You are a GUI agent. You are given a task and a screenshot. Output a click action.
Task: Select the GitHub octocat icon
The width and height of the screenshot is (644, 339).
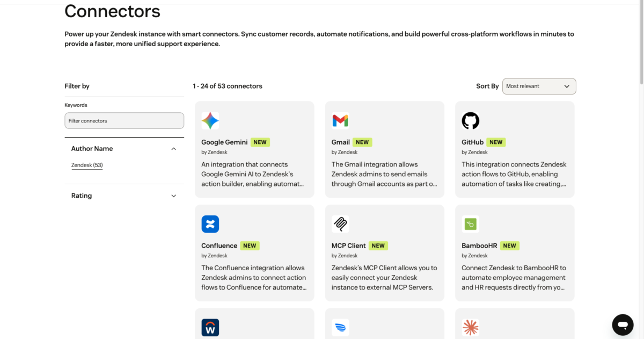471,121
